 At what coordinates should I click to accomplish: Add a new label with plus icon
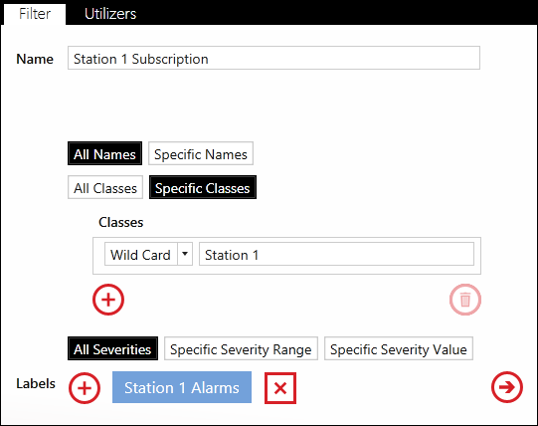[x=84, y=388]
